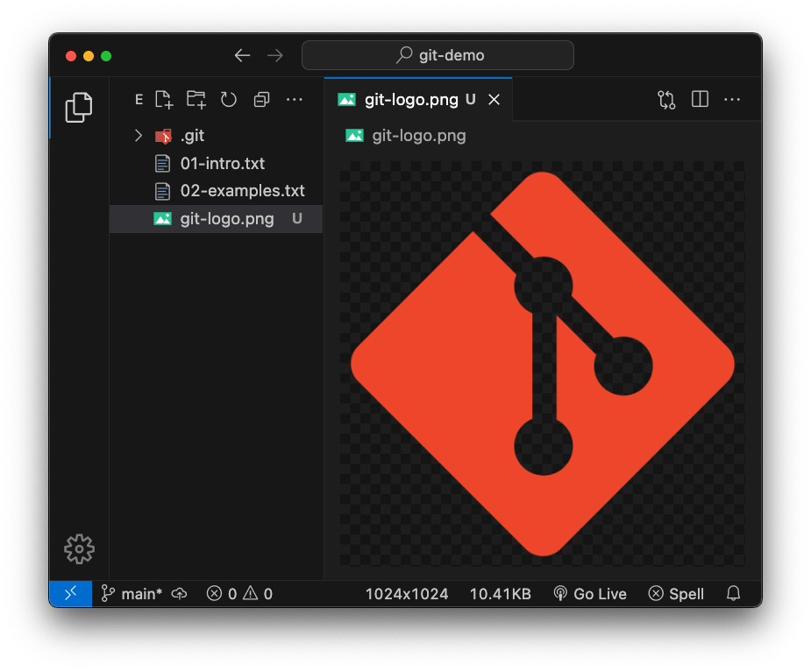Publish to cloud icon in status bar

click(180, 593)
